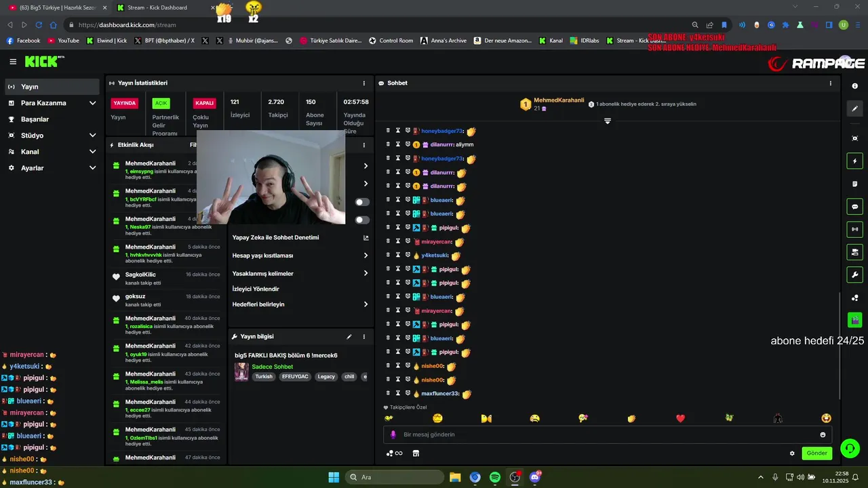Image resolution: width=868 pixels, height=488 pixels.
Task: Click the purple microphone icon in chat input
Action: [x=393, y=434]
